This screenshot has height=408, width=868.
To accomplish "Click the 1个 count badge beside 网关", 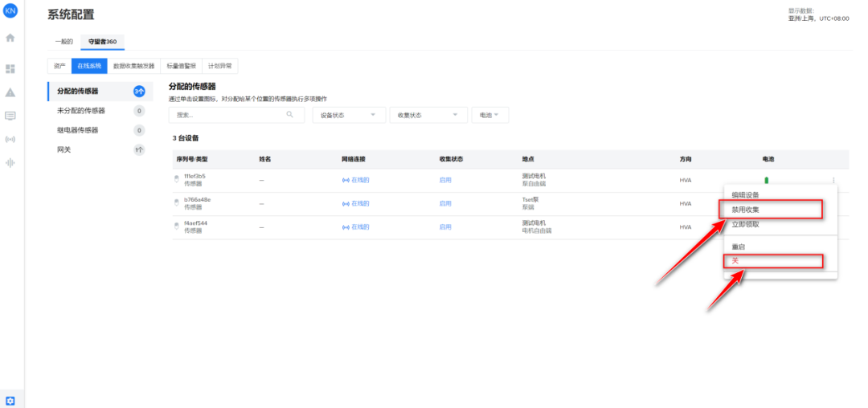I will (x=139, y=150).
